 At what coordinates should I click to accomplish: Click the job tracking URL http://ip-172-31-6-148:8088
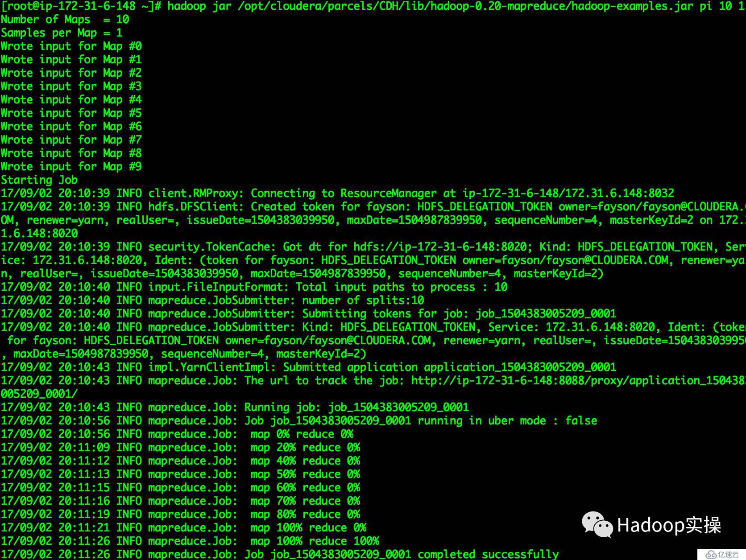coord(578,381)
